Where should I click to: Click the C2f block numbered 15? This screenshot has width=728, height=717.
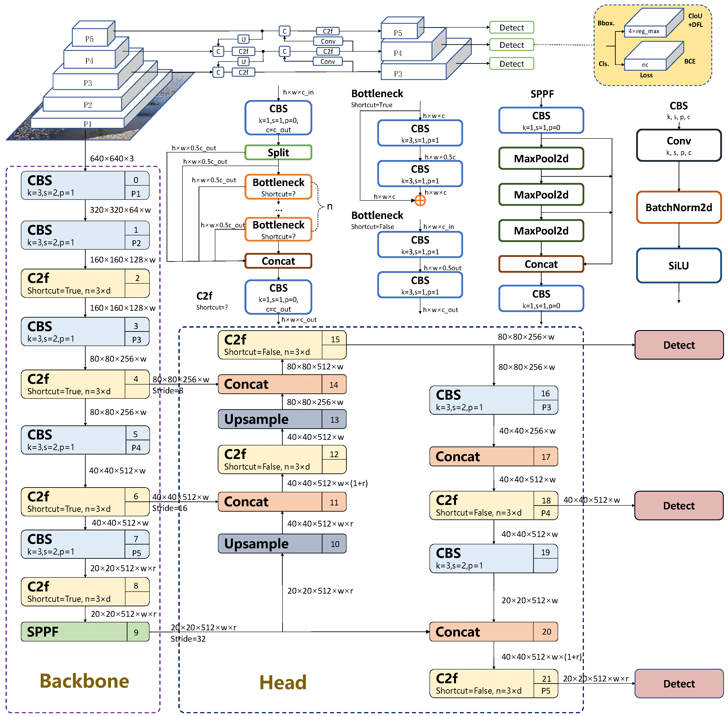click(282, 344)
